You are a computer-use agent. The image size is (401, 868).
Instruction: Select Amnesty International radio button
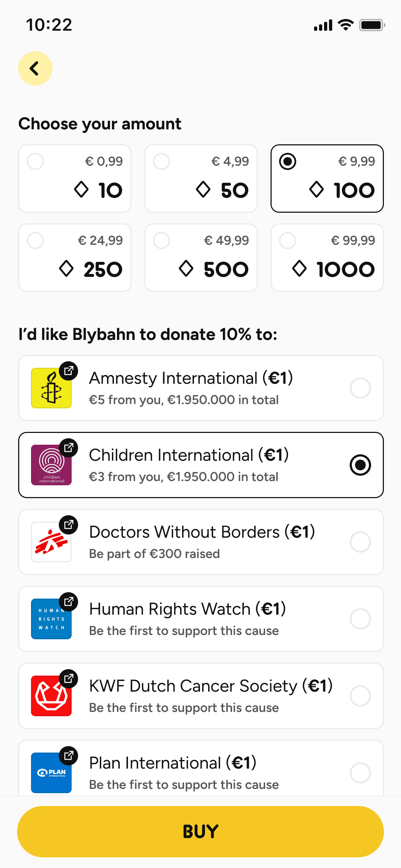(360, 388)
